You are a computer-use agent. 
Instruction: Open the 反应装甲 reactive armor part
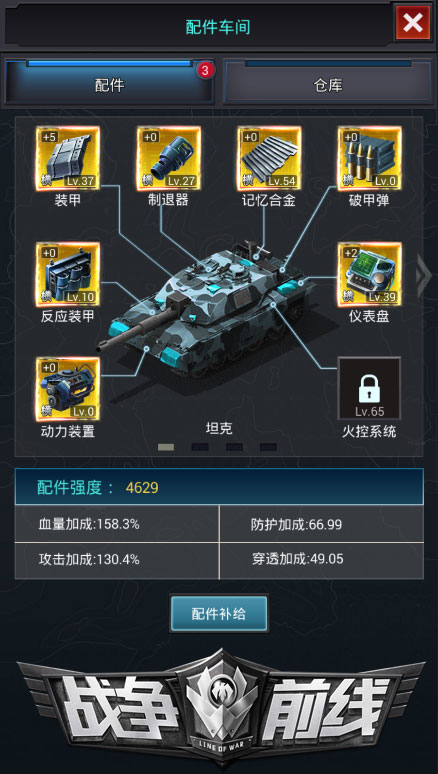[68, 274]
